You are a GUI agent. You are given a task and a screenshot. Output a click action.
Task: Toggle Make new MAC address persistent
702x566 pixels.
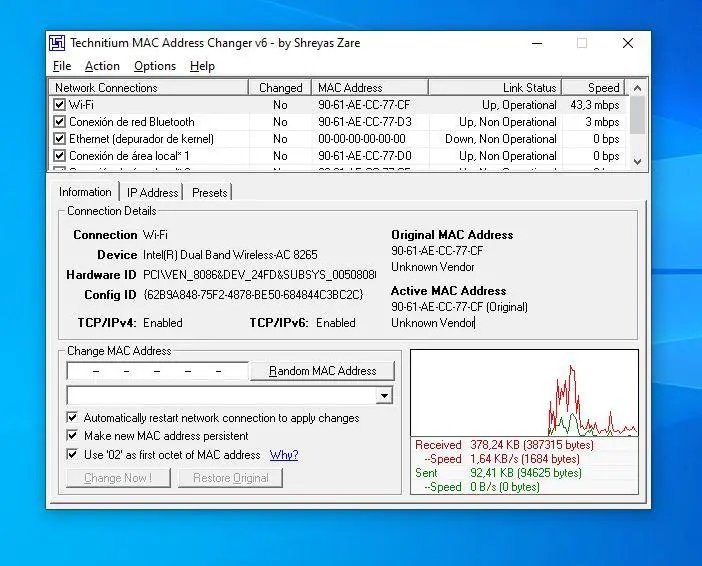click(72, 436)
